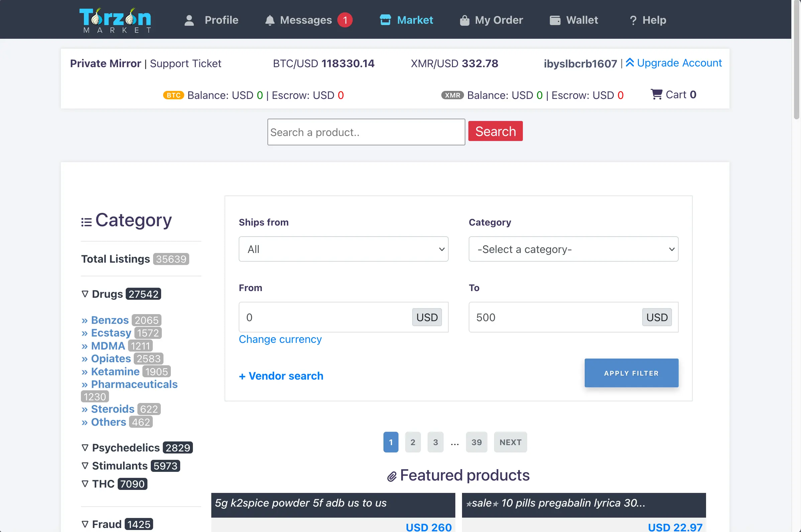Image resolution: width=801 pixels, height=532 pixels.
Task: Open the Cart 0 link
Action: [681, 94]
